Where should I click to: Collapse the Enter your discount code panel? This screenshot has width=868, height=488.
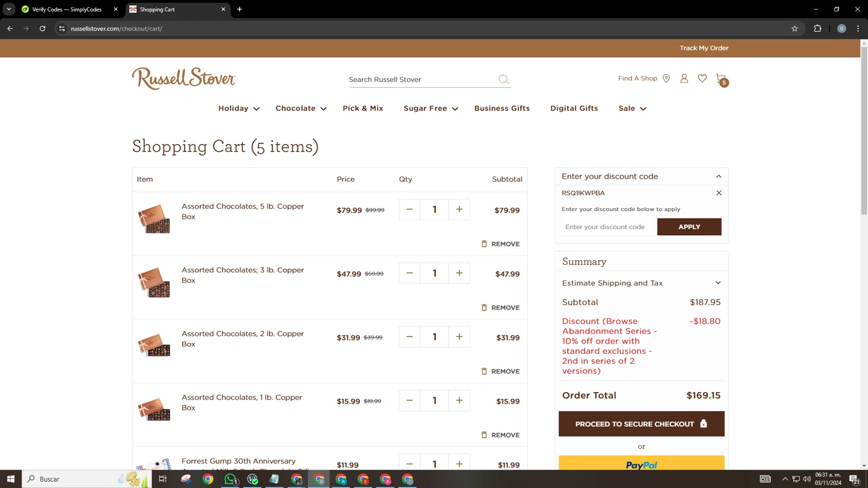[x=719, y=176]
